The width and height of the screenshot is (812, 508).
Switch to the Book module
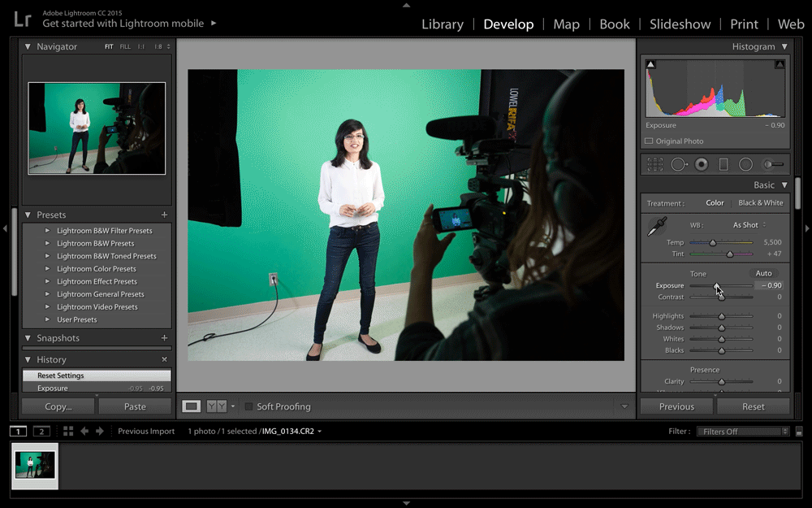pos(615,24)
